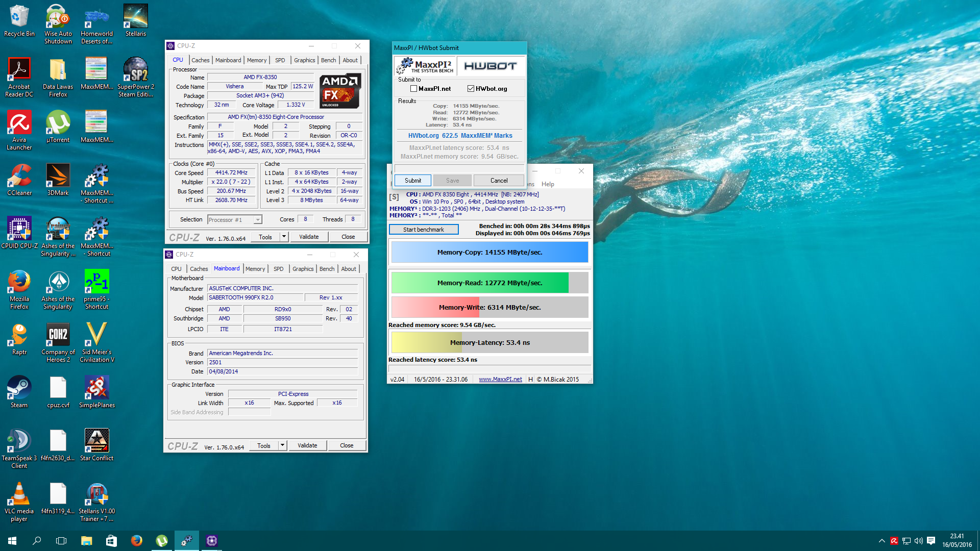Open Mozilla Firefox desktop icon
Image resolution: width=980 pixels, height=551 pixels.
(19, 289)
